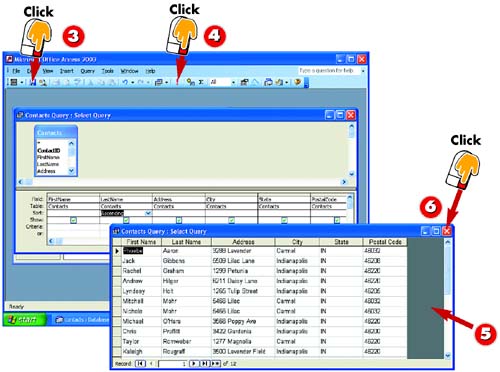The width and height of the screenshot is (500, 372).
Task: Click the Database Window toolbar icon
Action: (268, 82)
